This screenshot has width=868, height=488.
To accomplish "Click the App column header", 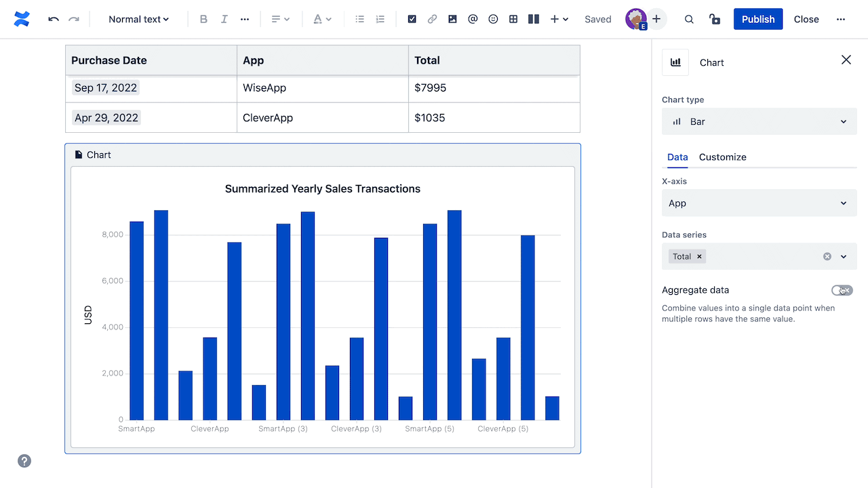I will (x=323, y=60).
